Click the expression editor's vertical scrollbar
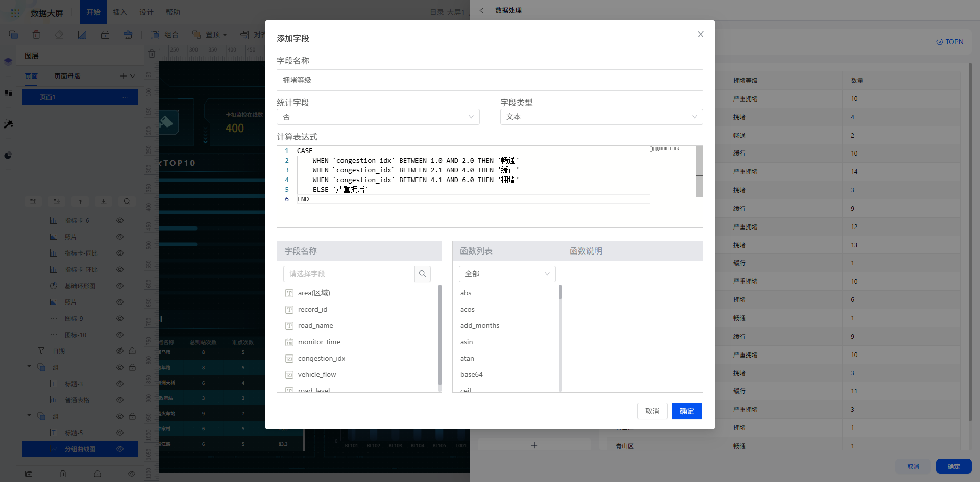The height and width of the screenshot is (482, 980). click(x=699, y=171)
